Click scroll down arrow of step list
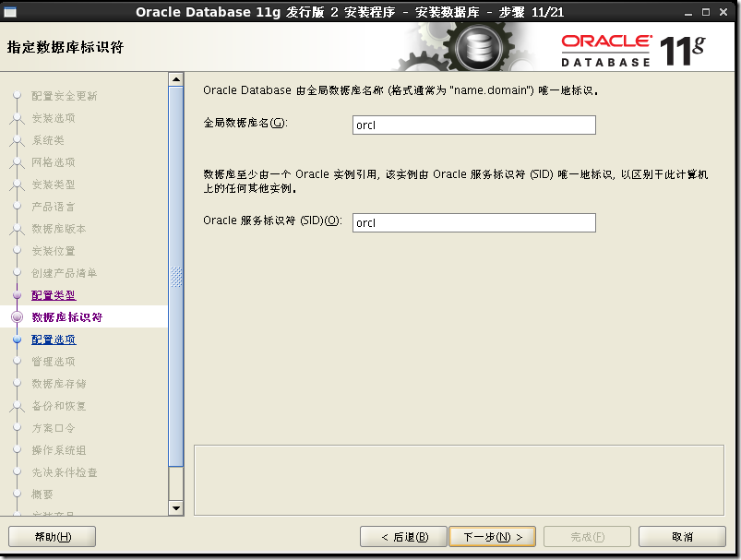Viewport: 741px width, 560px height. coord(176,508)
